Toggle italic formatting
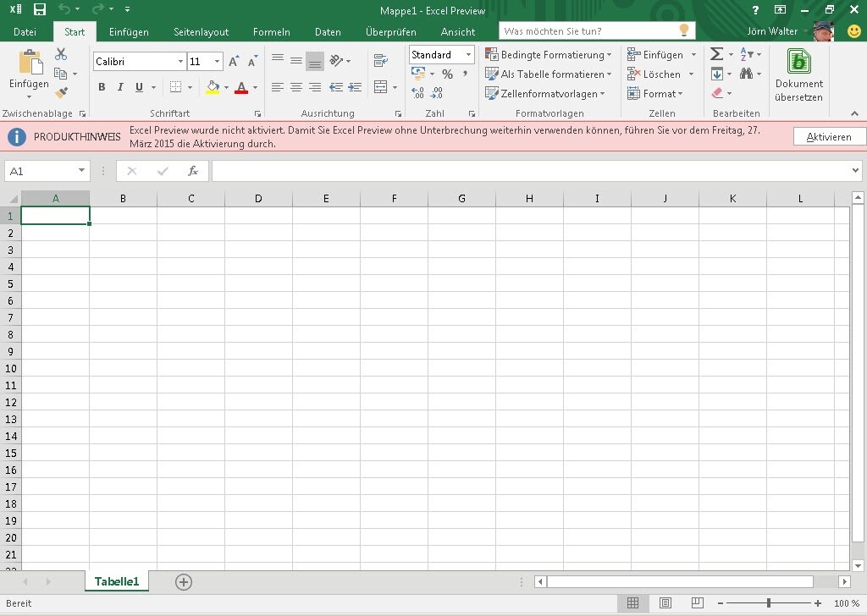This screenshot has width=867, height=616. (x=120, y=87)
